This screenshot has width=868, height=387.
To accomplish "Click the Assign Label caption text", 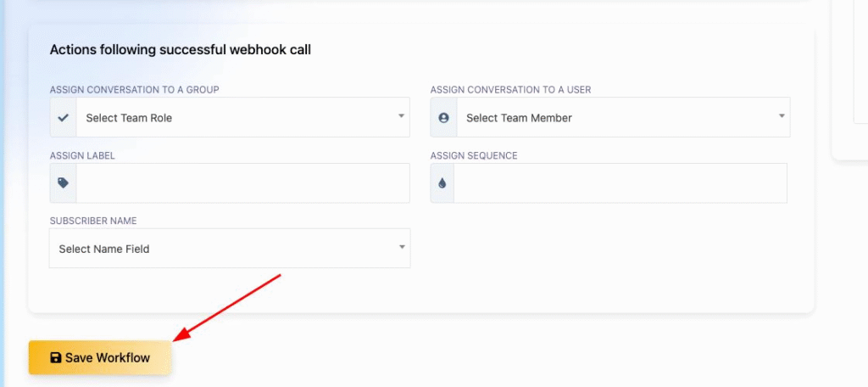I will point(82,156).
